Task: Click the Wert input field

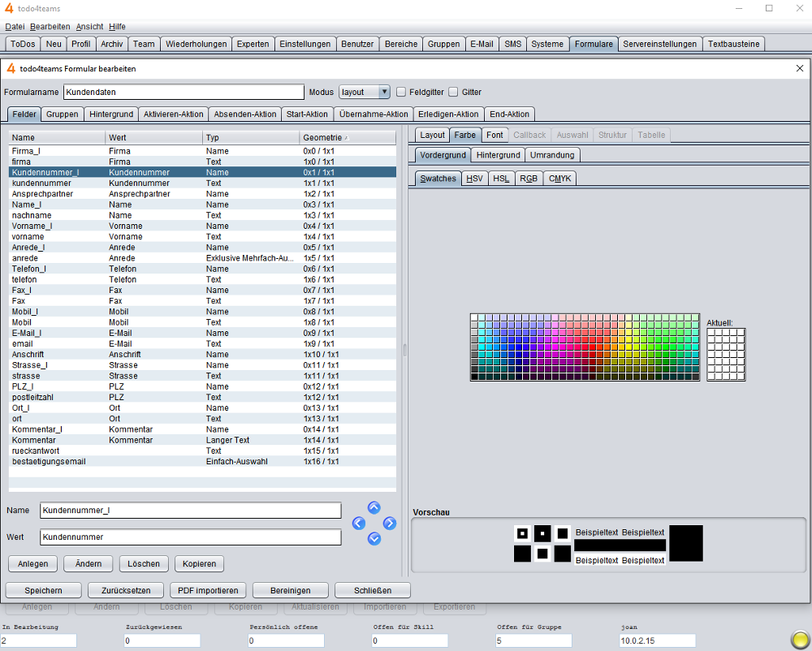Action: point(190,537)
